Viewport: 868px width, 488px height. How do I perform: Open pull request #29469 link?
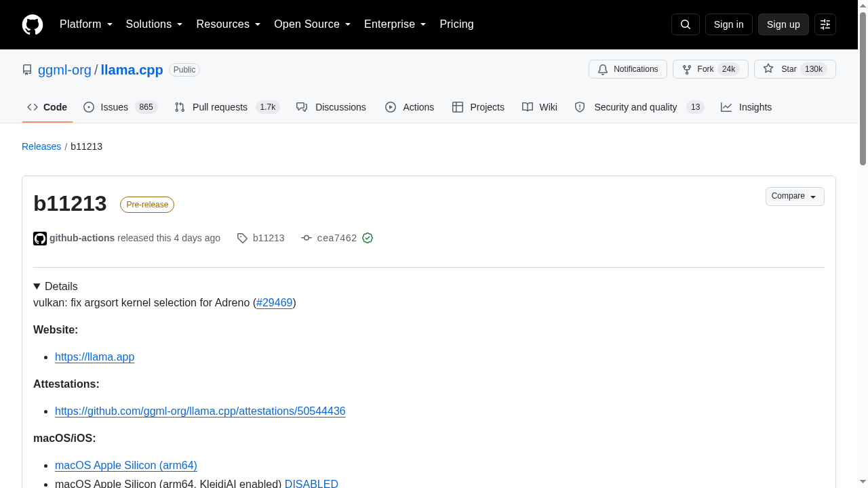coord(275,302)
